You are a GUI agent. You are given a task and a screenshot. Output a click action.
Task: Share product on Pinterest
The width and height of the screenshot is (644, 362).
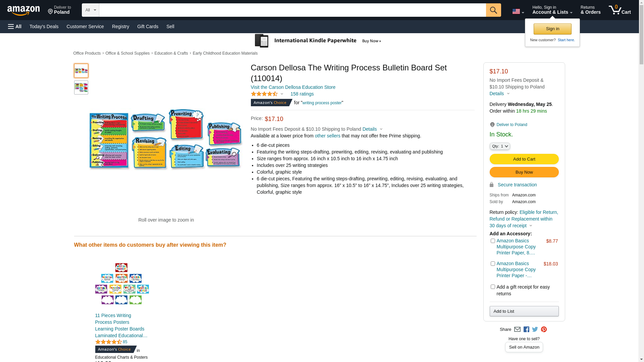pyautogui.click(x=544, y=329)
